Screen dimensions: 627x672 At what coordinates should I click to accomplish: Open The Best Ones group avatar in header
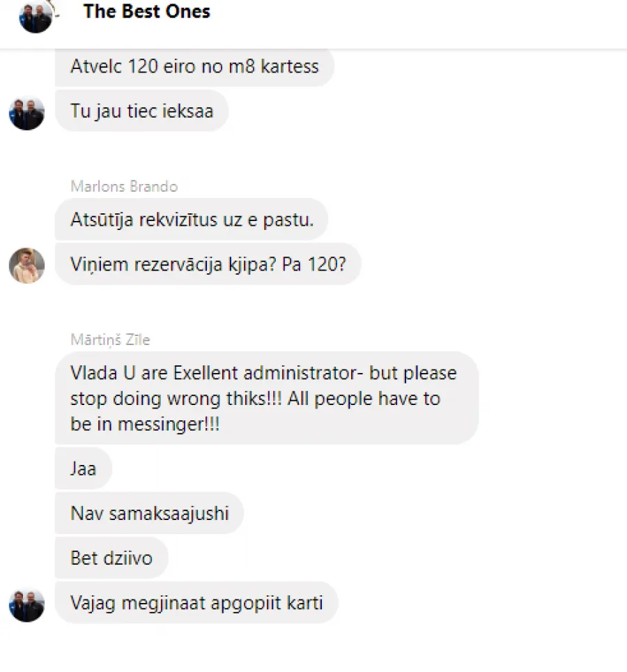36,16
